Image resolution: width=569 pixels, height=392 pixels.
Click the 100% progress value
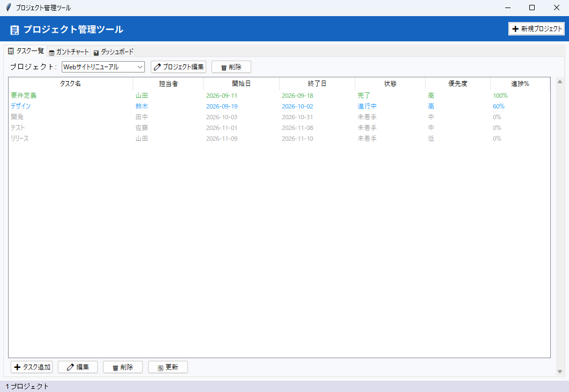[500, 96]
